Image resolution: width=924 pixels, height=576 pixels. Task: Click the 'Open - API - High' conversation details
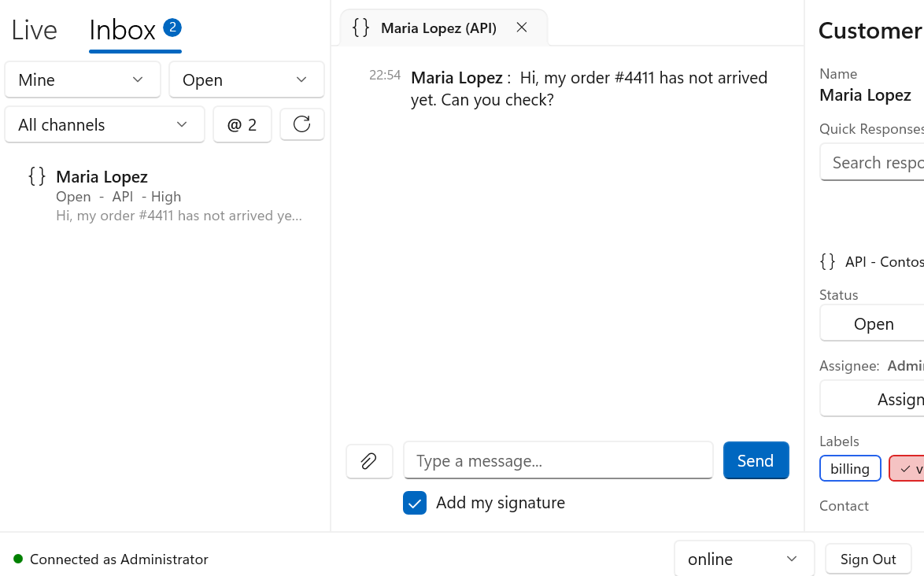118,197
